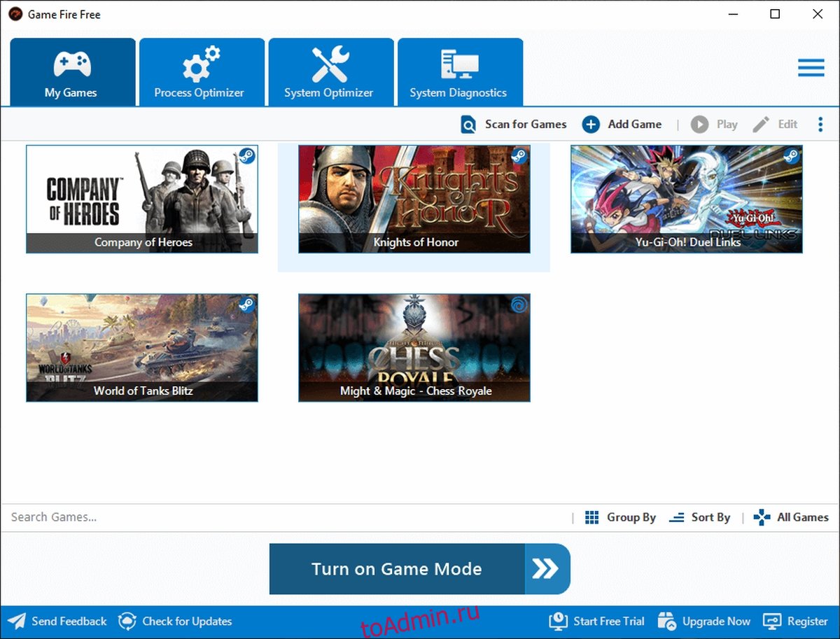Viewport: 840px width, 639px height.
Task: Click the Upgrade Now button
Action: [x=706, y=622]
